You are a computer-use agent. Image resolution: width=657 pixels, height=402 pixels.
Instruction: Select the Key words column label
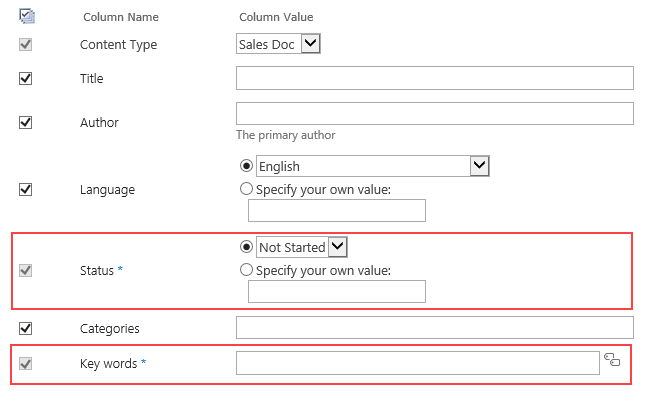pos(109,363)
